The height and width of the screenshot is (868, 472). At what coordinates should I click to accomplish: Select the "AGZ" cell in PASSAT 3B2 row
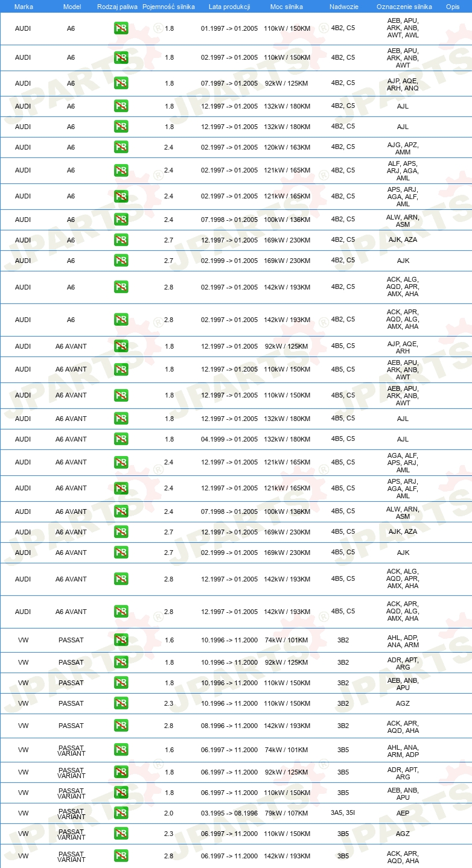(403, 703)
